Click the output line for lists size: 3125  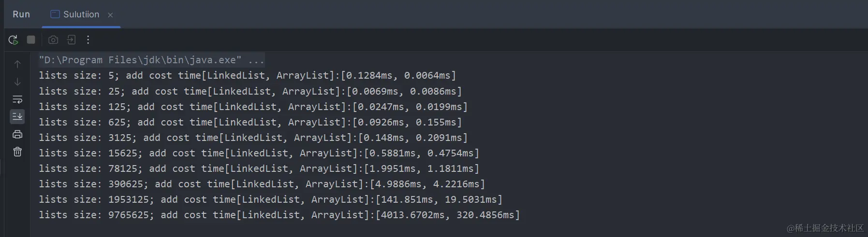tap(253, 138)
